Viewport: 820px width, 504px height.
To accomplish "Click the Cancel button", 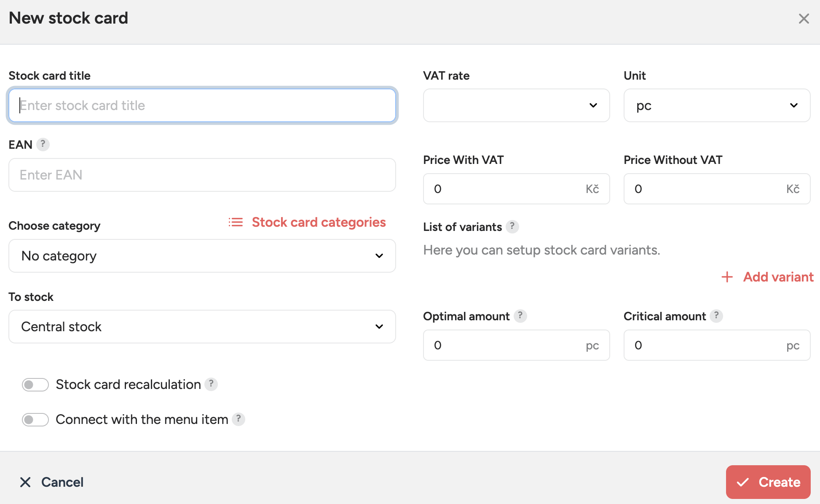I will 52,482.
